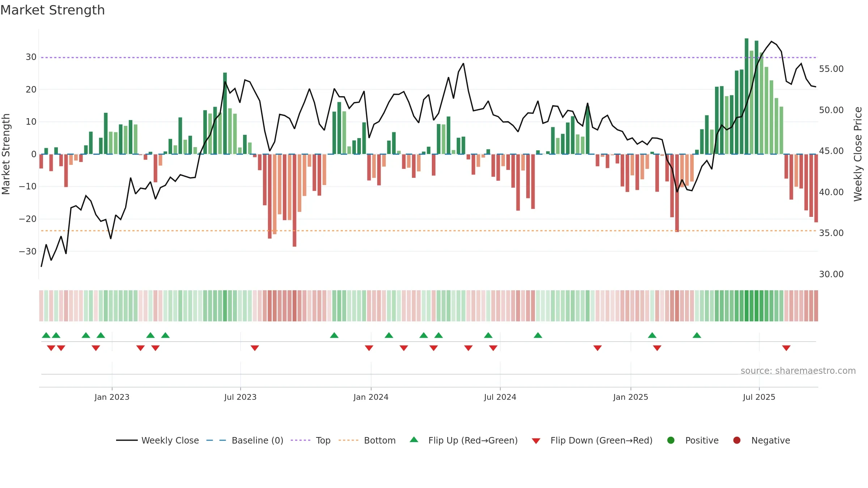Click the Jul 2023 x-axis label
This screenshot has height=488, width=868.
pos(241,397)
